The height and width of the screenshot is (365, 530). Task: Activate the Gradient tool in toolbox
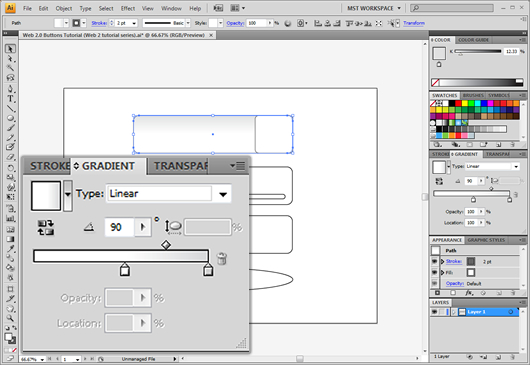10,239
